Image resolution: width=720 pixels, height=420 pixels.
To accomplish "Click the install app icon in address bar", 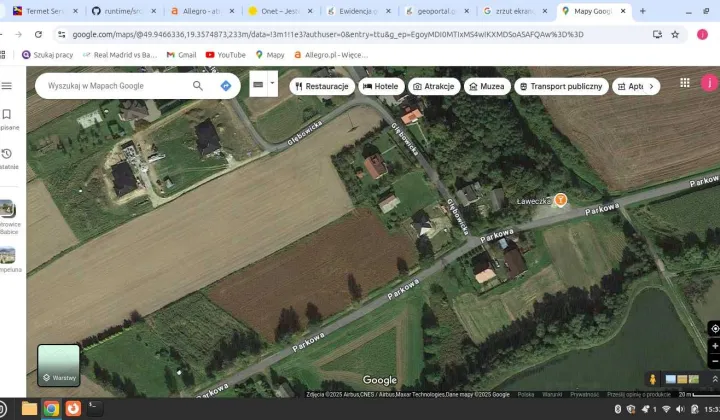I will 657,34.
